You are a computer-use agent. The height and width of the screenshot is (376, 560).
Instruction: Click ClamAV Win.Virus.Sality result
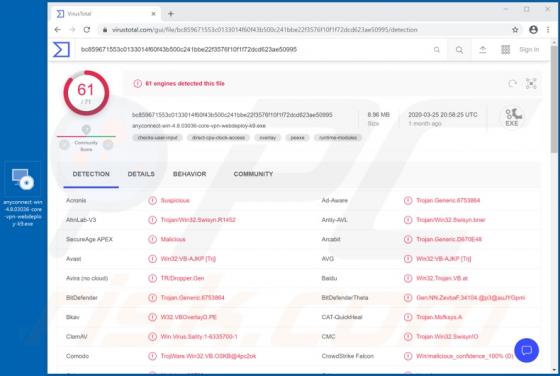[x=199, y=337]
